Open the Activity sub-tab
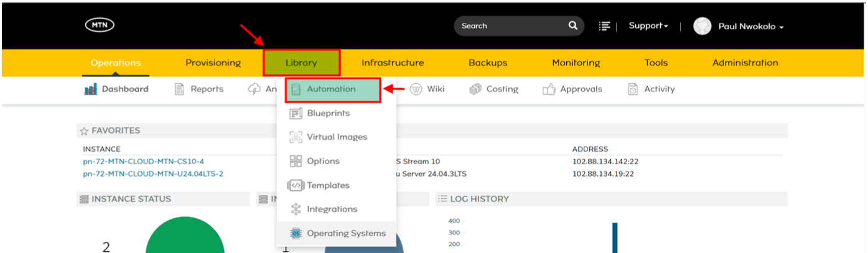The width and height of the screenshot is (868, 253). coord(651,89)
